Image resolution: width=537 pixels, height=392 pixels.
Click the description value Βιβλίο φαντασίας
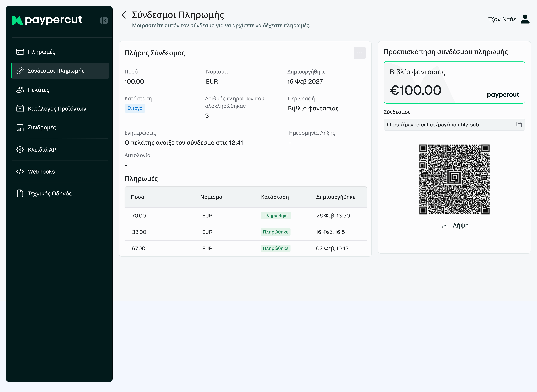[313, 108]
